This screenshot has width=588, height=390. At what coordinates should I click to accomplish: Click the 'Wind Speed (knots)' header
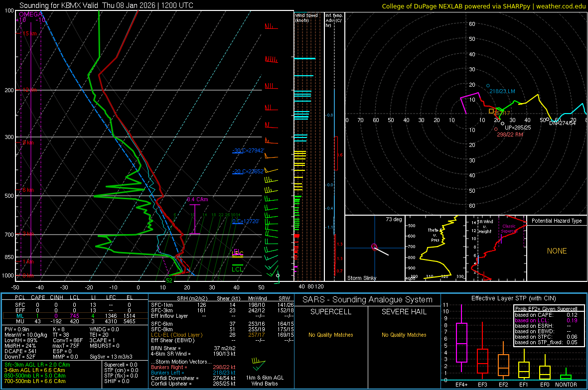coord(306,17)
